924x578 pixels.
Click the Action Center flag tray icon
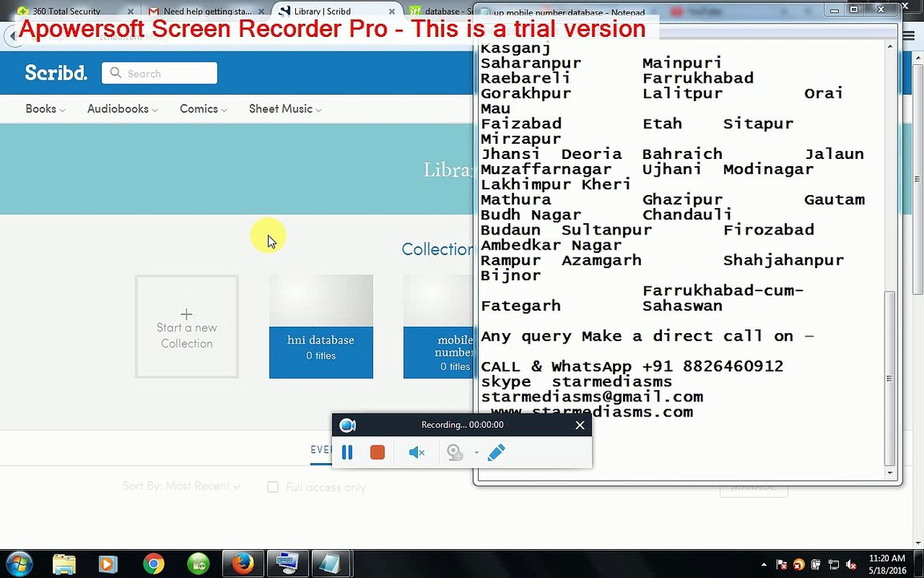click(781, 564)
